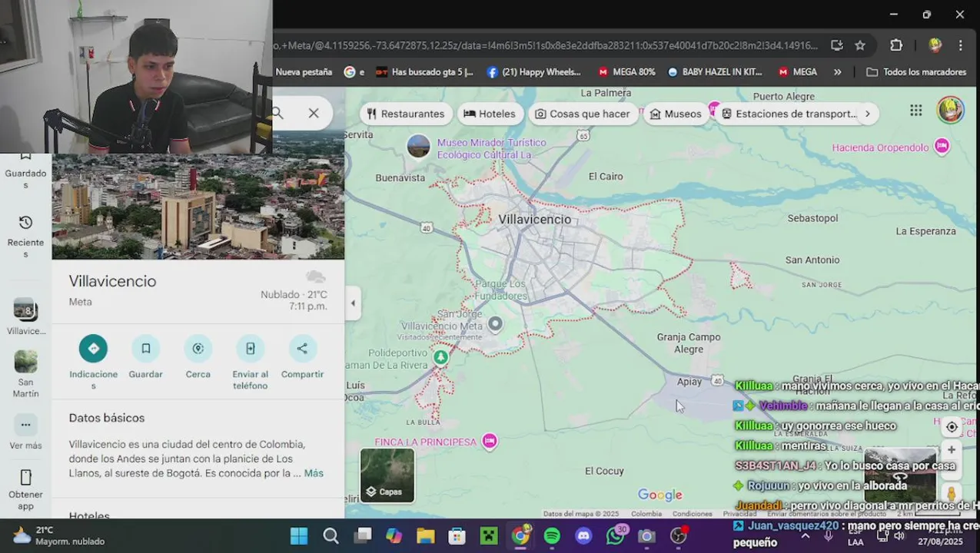Pick up the Street View pegman

(952, 493)
